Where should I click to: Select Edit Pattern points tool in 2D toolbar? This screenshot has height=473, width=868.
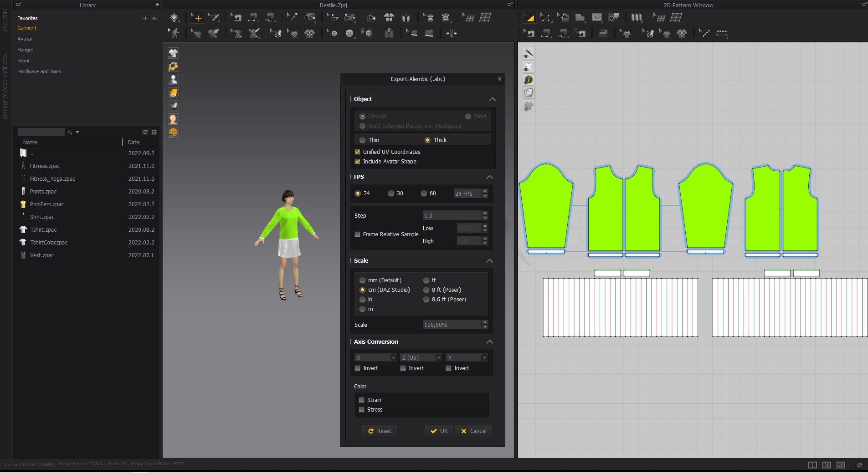[545, 18]
